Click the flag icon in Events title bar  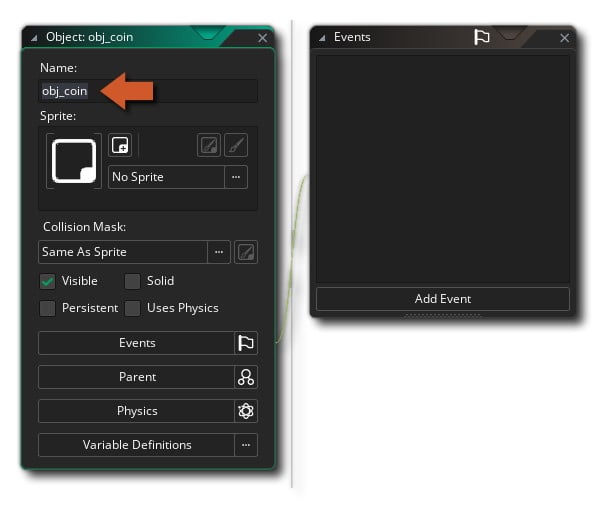click(482, 37)
